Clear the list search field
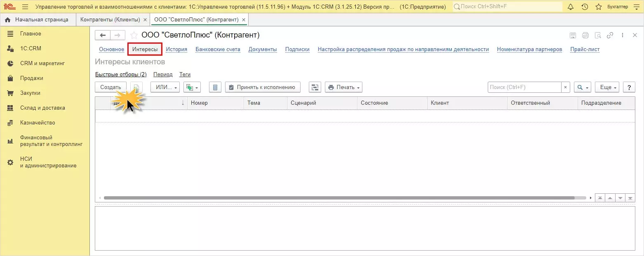The width and height of the screenshot is (644, 256). coord(566,87)
